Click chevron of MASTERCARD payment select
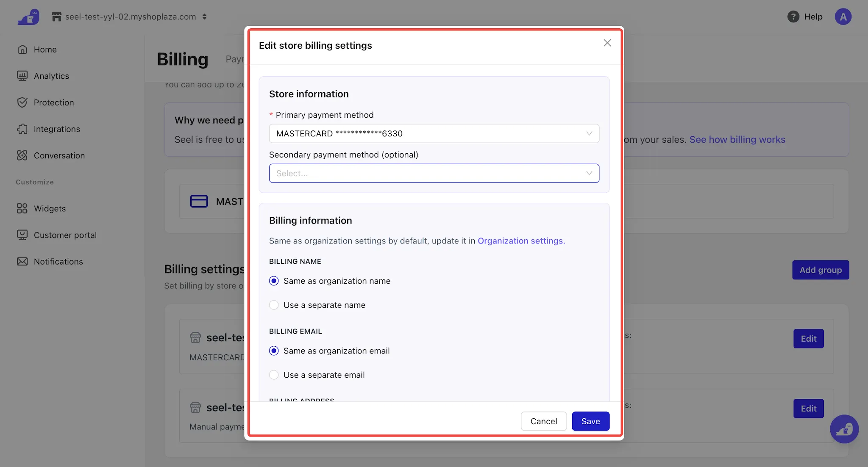Viewport: 868px width, 467px height. pos(589,133)
